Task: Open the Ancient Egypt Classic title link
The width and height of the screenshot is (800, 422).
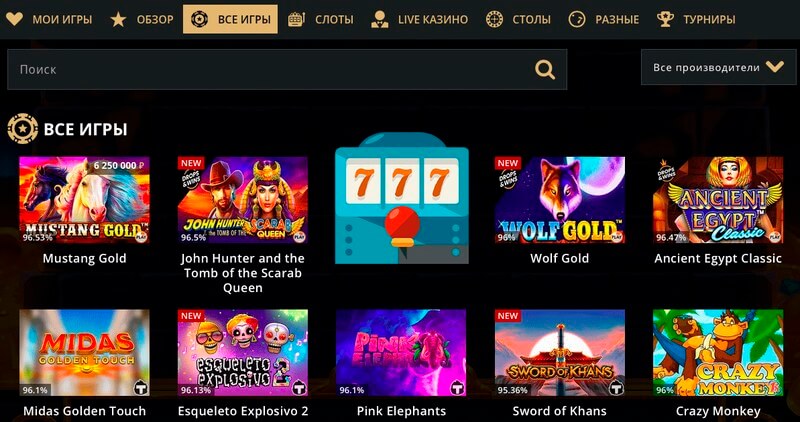Action: 718,258
